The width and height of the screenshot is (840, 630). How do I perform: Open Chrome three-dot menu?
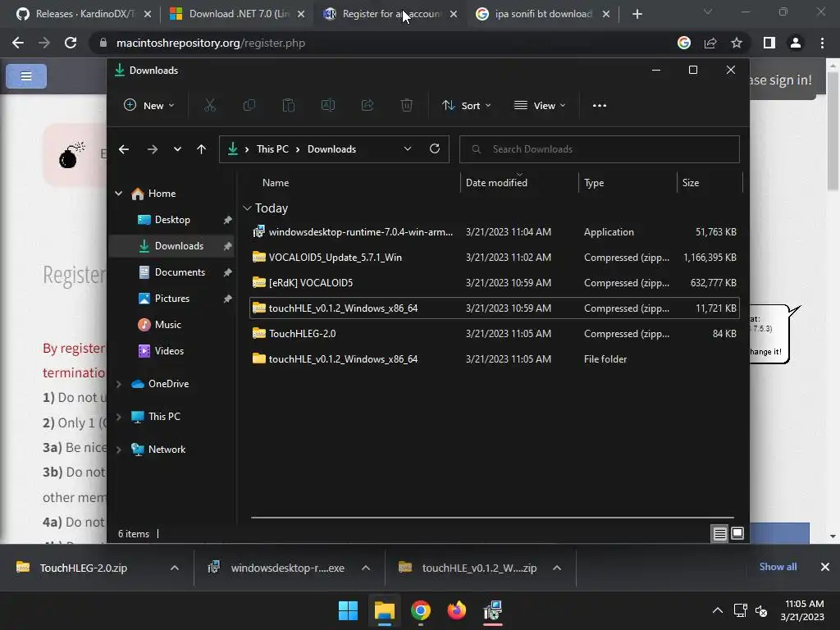[822, 43]
